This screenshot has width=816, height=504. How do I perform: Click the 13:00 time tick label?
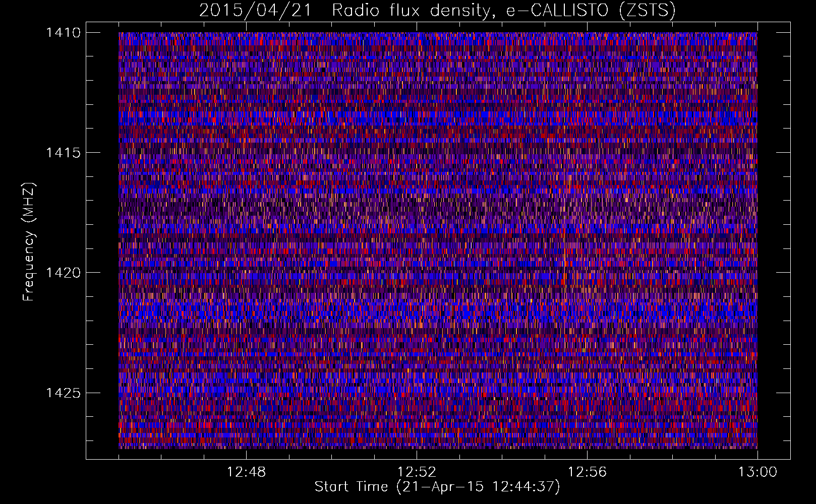point(757,472)
